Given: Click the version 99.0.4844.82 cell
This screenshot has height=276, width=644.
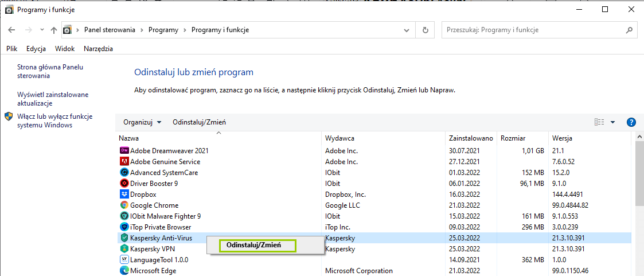Looking at the screenshot, I should point(571,205).
